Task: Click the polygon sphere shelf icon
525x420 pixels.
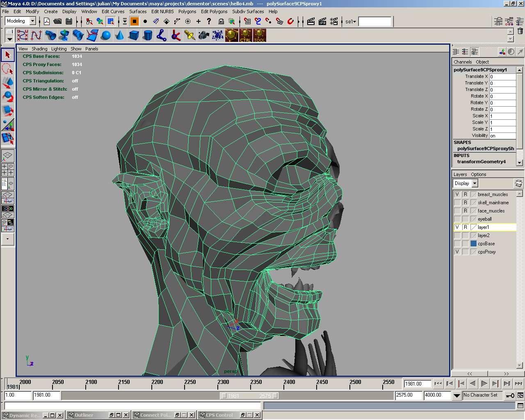Action: click(x=106, y=36)
